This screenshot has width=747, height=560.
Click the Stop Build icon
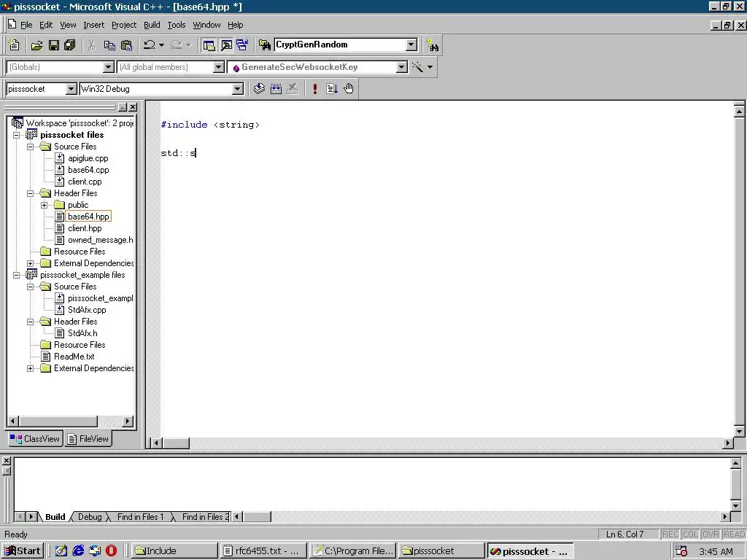pos(293,88)
